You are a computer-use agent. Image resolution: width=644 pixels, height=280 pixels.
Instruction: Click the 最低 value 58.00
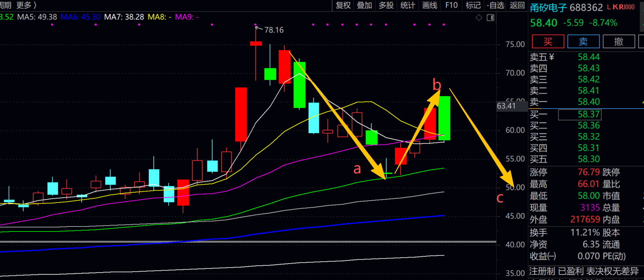(x=589, y=196)
